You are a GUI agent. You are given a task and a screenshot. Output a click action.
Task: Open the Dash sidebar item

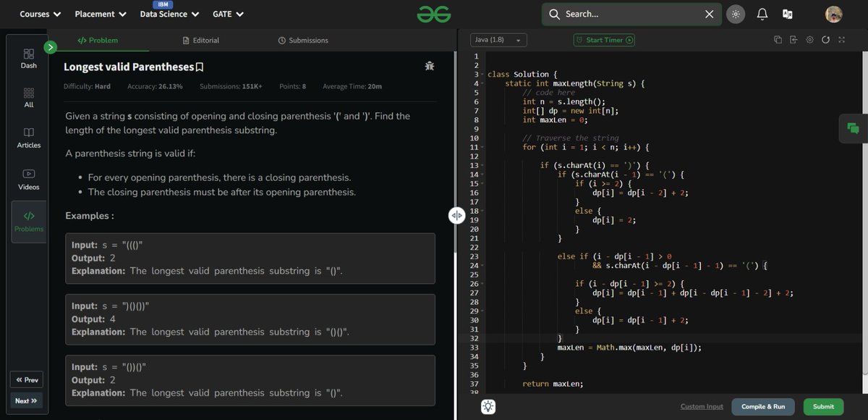29,59
